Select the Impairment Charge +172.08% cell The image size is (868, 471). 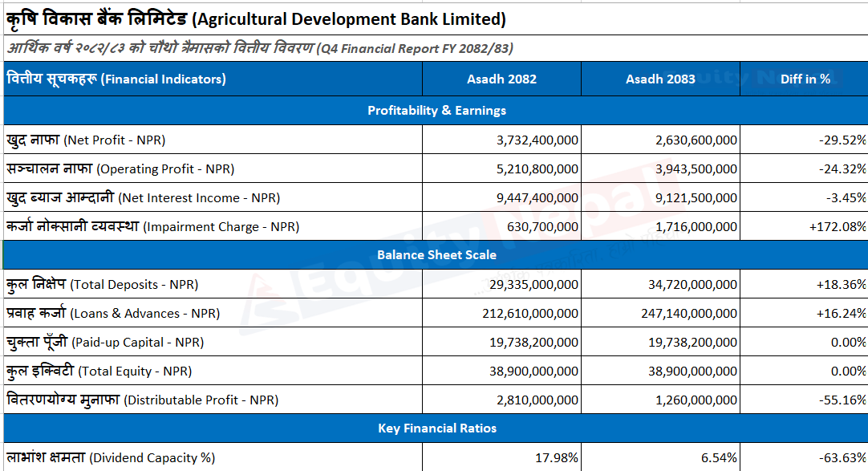point(805,226)
